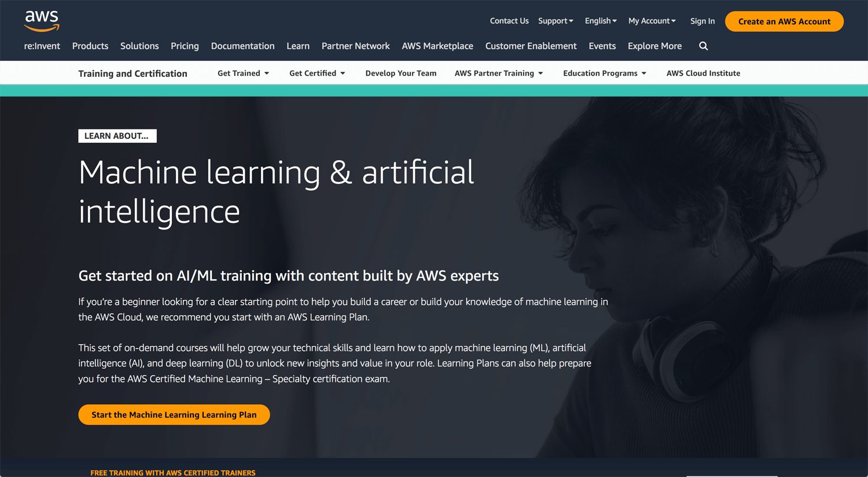
Task: Click the Training and Certification heading link
Action: click(x=133, y=73)
